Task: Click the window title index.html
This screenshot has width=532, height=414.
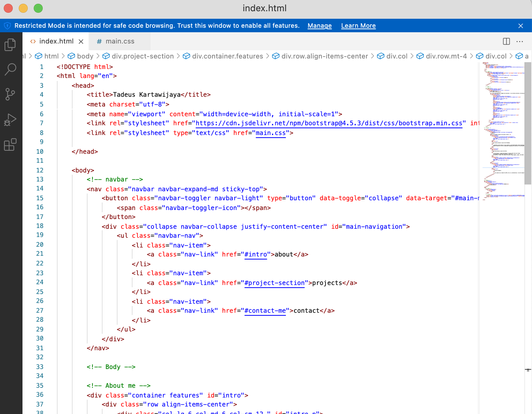Action: (265, 8)
